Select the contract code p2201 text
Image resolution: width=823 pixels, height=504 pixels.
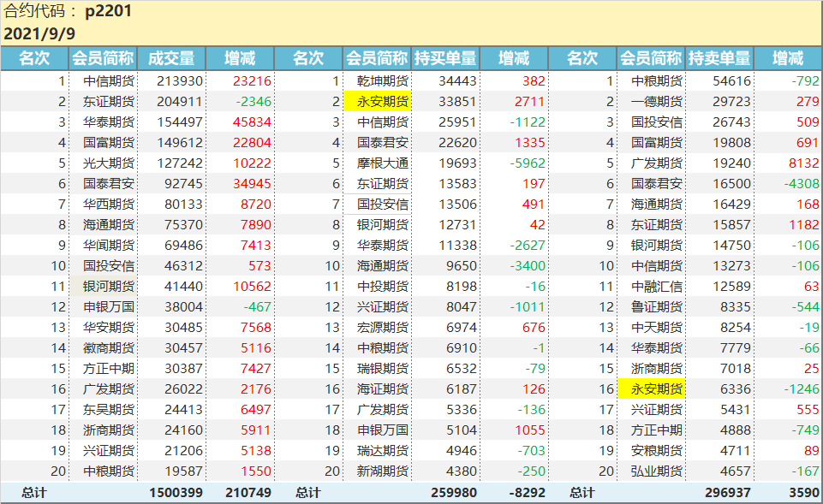108,11
